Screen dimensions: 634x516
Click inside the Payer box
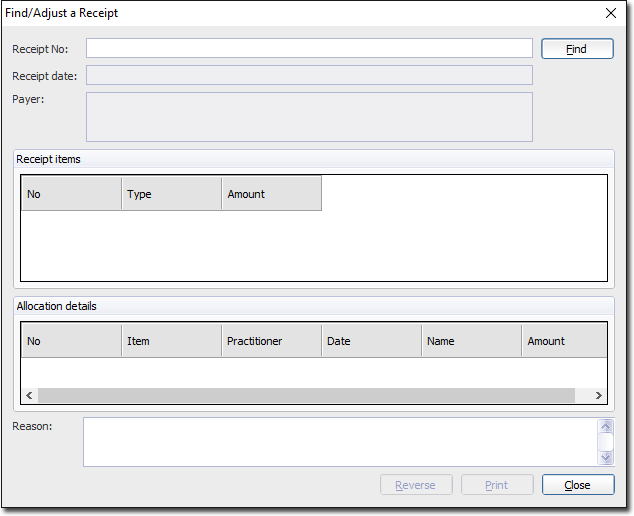309,117
